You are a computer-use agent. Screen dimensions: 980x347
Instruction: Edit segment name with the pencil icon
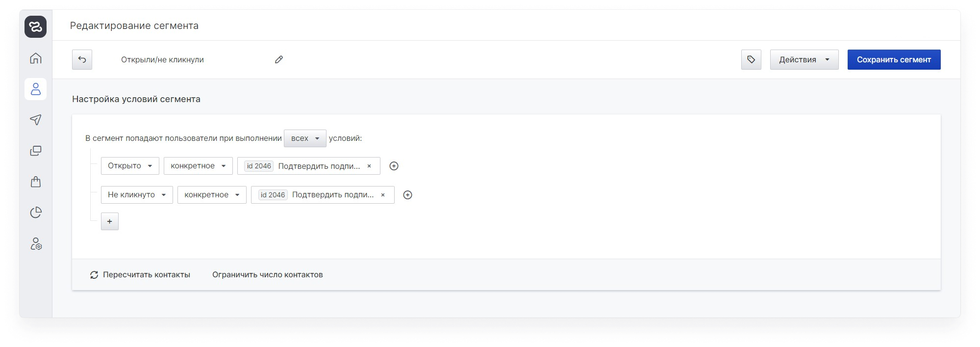pos(279,59)
